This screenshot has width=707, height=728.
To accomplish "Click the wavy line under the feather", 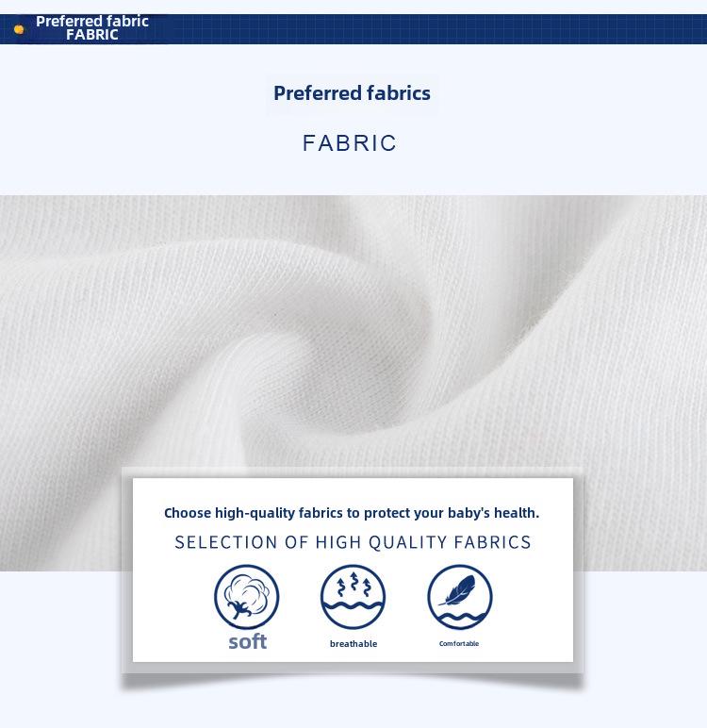I will 462,618.
